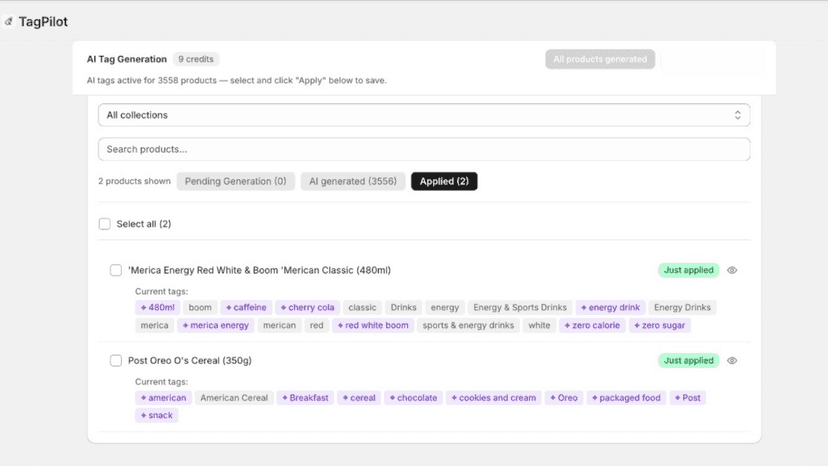Click the All products generated button
Viewport: 828px width, 466px height.
(600, 59)
